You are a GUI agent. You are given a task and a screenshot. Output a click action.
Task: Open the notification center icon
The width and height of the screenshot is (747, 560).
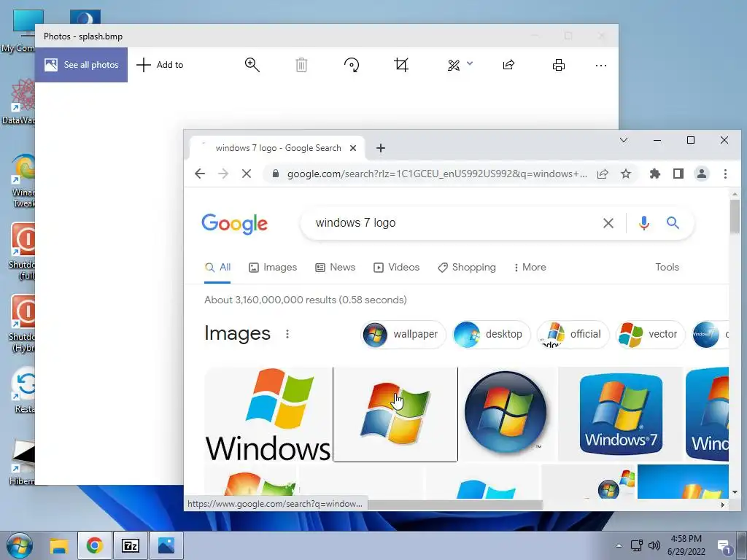pyautogui.click(x=724, y=547)
